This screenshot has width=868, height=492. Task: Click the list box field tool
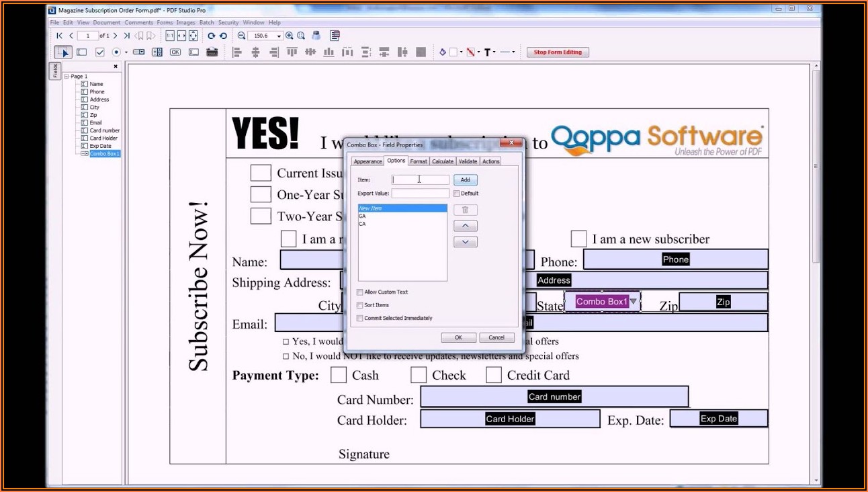coord(157,52)
